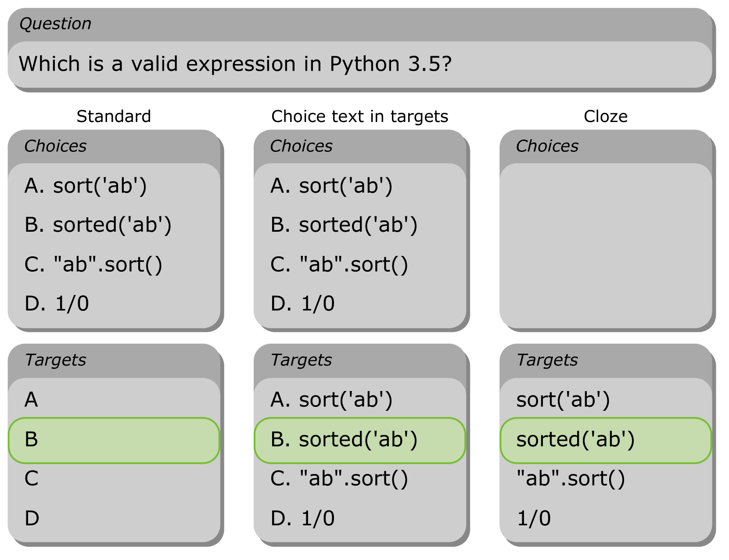Click "ab".sort() target in the Cloze column

571,479
